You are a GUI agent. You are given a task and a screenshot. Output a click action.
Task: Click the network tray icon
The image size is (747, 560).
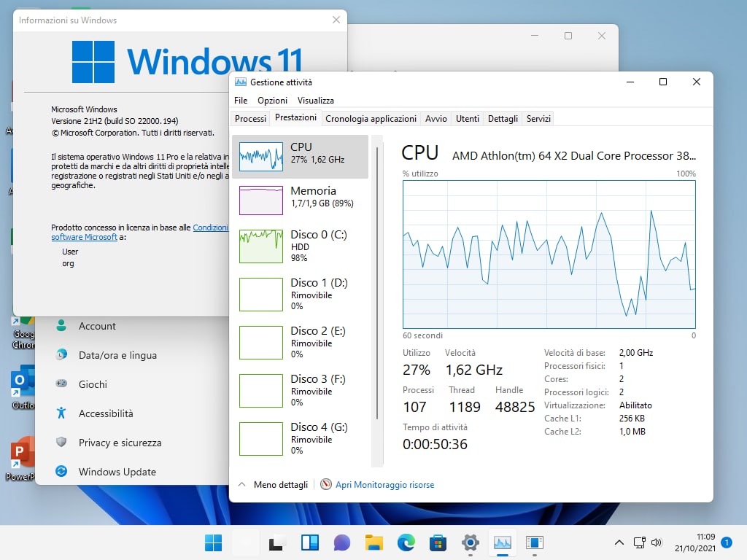point(639,542)
